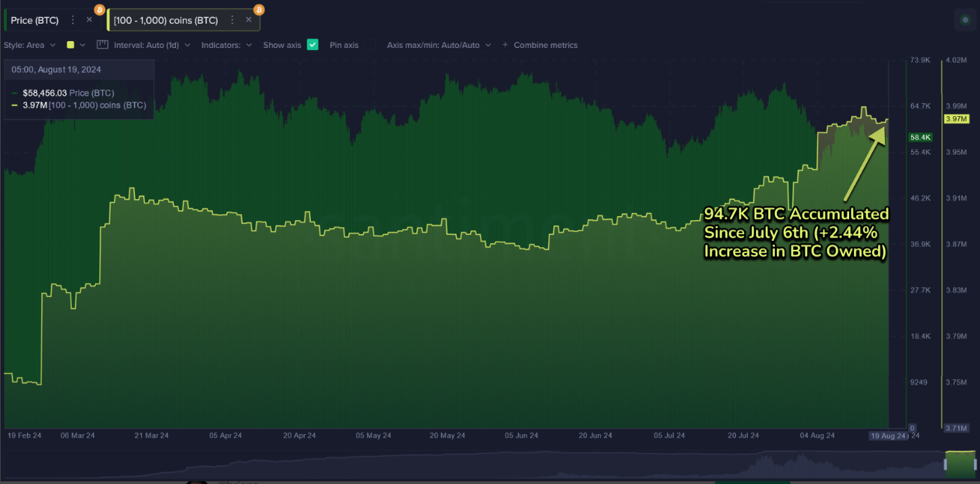980x484 pixels.
Task: Expand the Indicators dropdown
Action: pyautogui.click(x=226, y=45)
